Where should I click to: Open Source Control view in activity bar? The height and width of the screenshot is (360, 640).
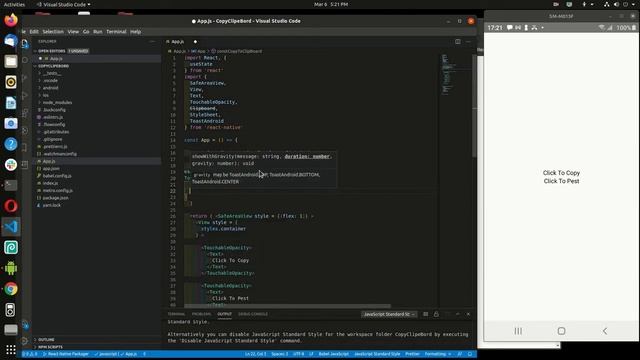coord(25,78)
